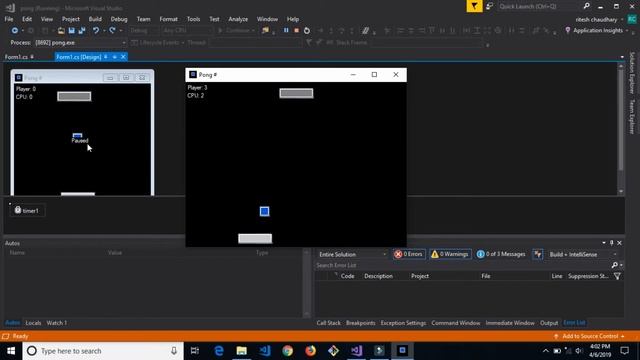Open the Entire Solution scope dropdown
The height and width of the screenshot is (360, 640).
352,254
